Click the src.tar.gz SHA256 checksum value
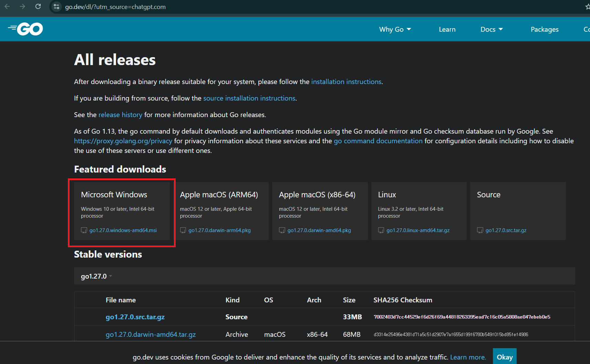This screenshot has height=364, width=590. [x=462, y=317]
